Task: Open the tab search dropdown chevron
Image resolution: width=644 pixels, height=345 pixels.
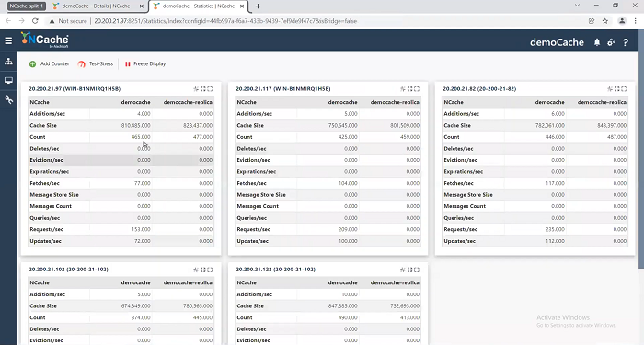Action: (577, 6)
